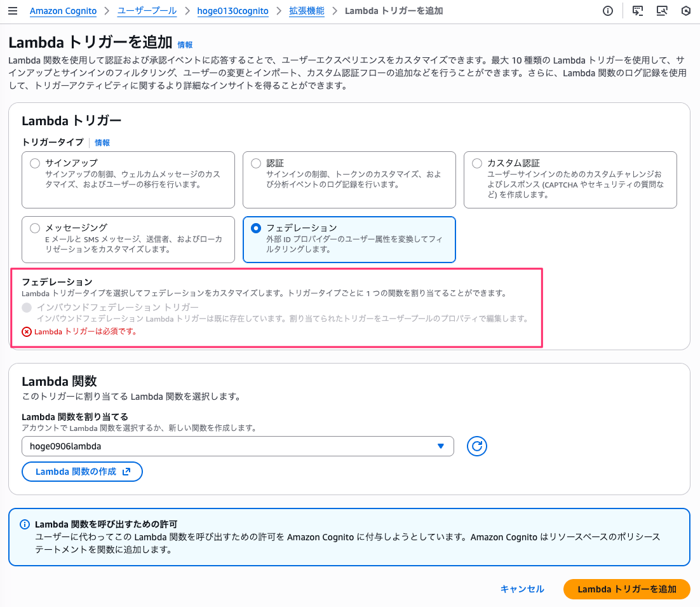Refresh the Lambda function list
The height and width of the screenshot is (607, 700).
coord(476,446)
